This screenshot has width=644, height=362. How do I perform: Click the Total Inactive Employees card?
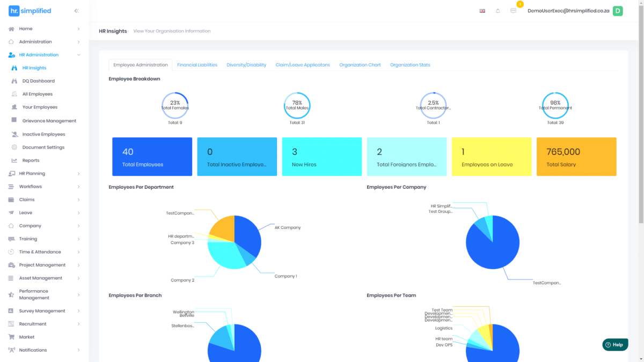point(237,157)
